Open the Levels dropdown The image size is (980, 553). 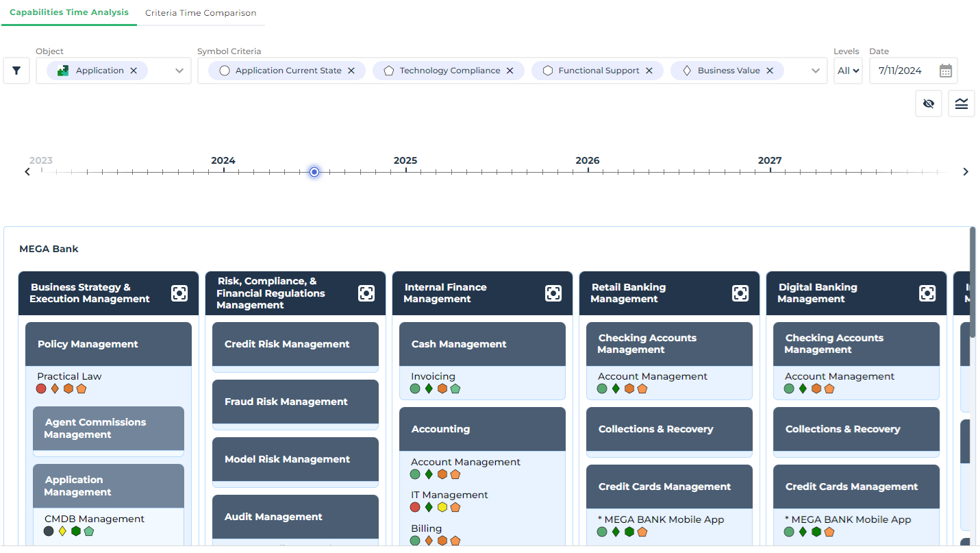point(848,71)
